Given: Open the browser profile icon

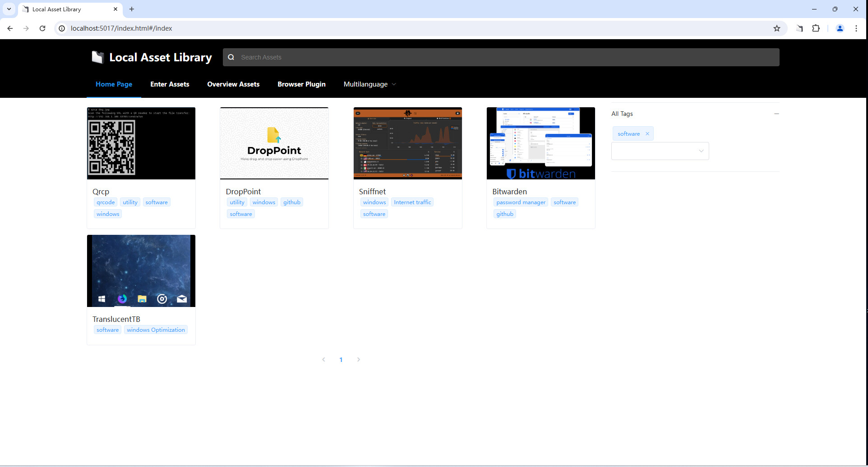Looking at the screenshot, I should click(x=840, y=28).
